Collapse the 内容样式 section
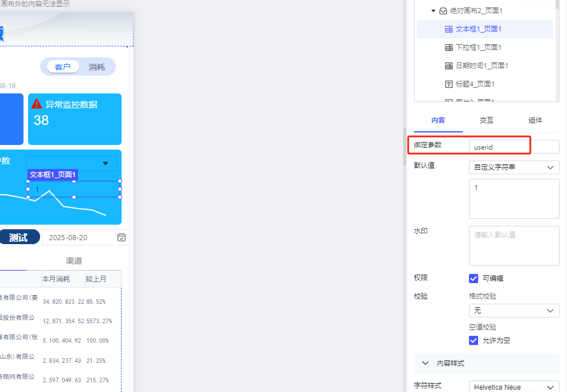 click(425, 363)
